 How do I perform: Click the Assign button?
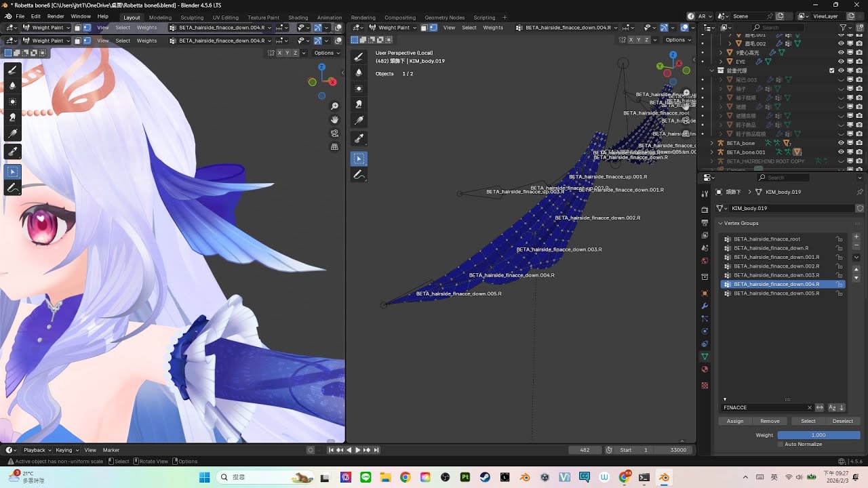735,421
